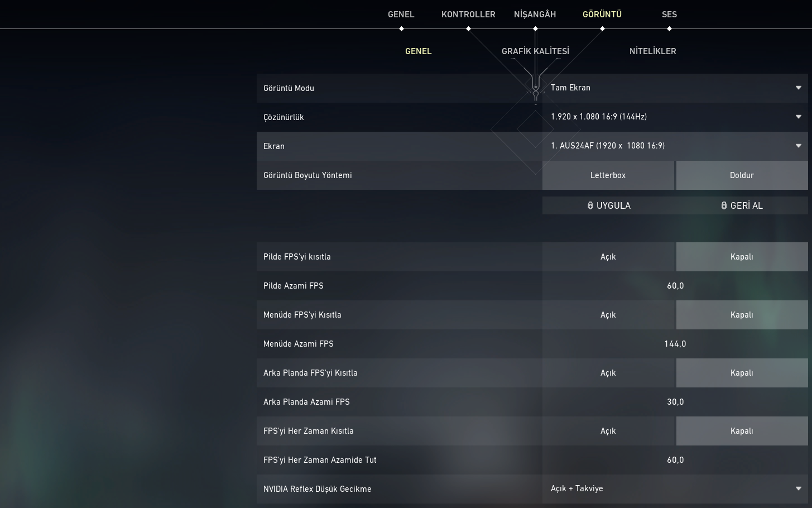Screen dimensions: 812x508
Task: Click the "Menüde Azami FPS" label
Action: coord(299,344)
